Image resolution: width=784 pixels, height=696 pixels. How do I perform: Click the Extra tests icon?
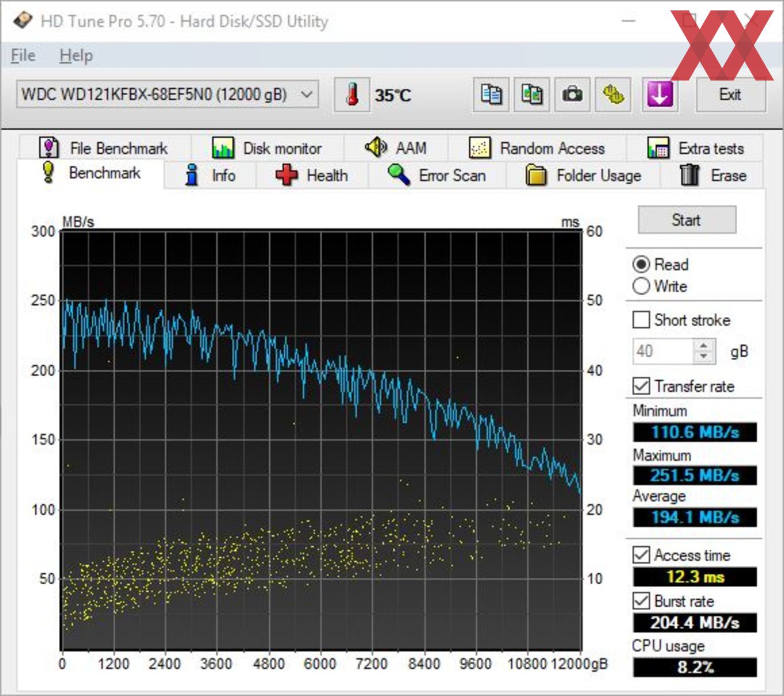tap(658, 148)
